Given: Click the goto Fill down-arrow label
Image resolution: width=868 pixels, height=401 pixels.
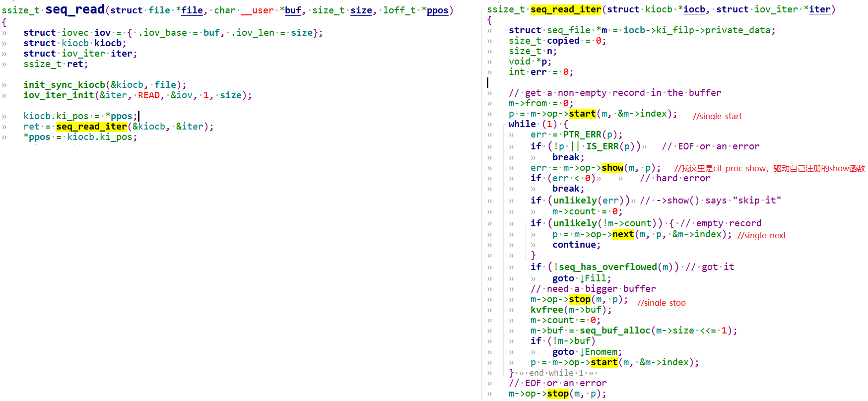Looking at the screenshot, I should pos(595,278).
